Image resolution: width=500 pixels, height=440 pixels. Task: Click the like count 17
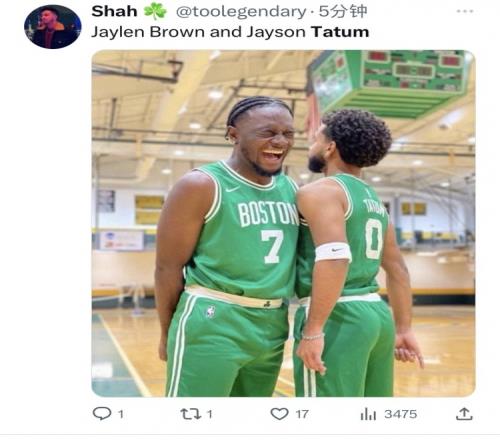pos(302,414)
